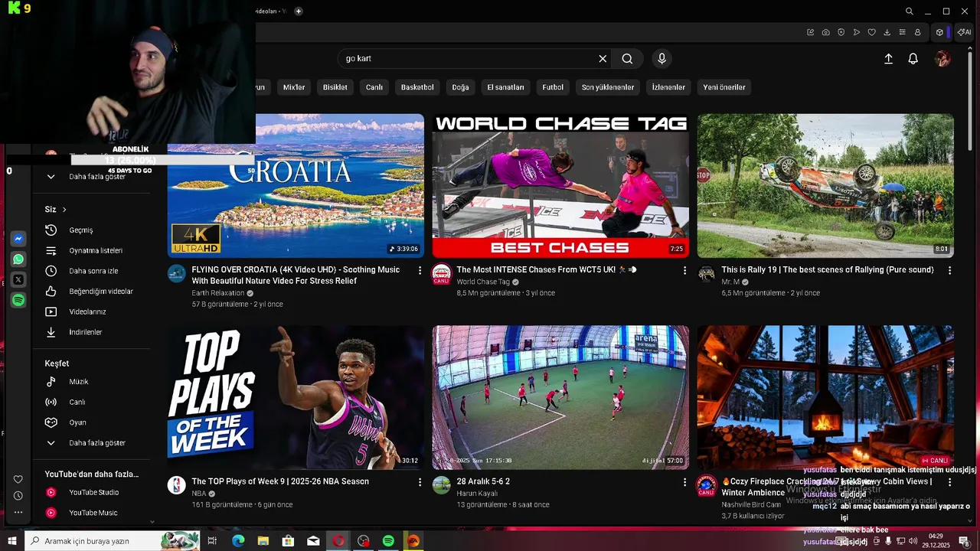Image resolution: width=980 pixels, height=551 pixels.
Task: Open WhatsApp in the Opera sidebar
Action: pyautogui.click(x=18, y=259)
